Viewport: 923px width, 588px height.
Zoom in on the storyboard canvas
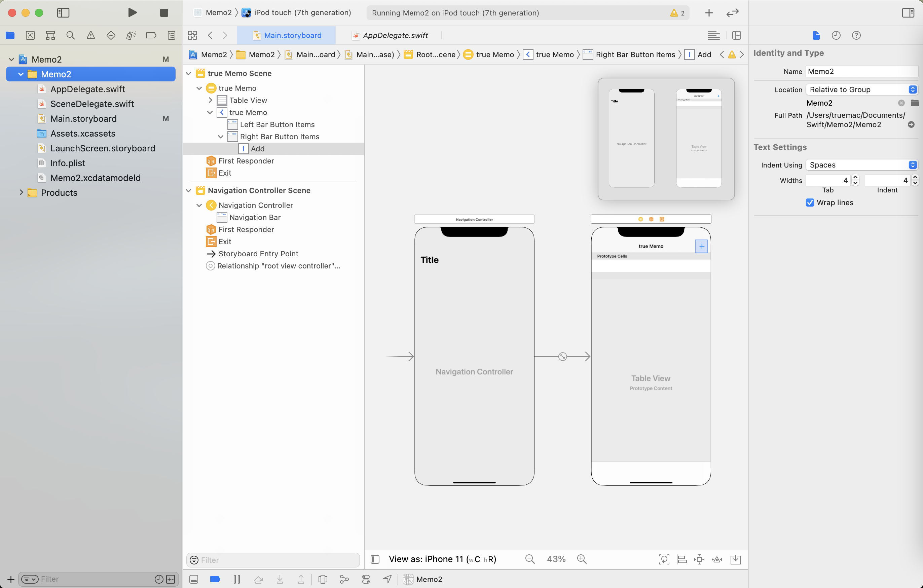pos(582,559)
